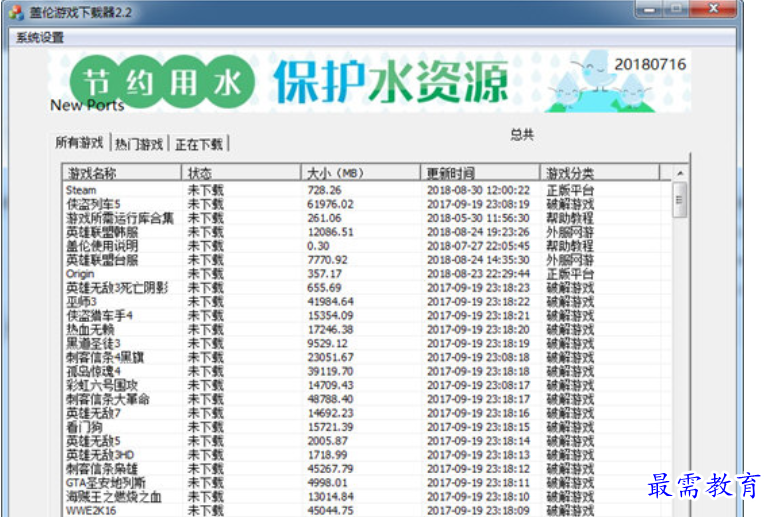Screen dimensions: 769x517
Task: Sort by the 状态 column header
Action: pyautogui.click(x=241, y=173)
